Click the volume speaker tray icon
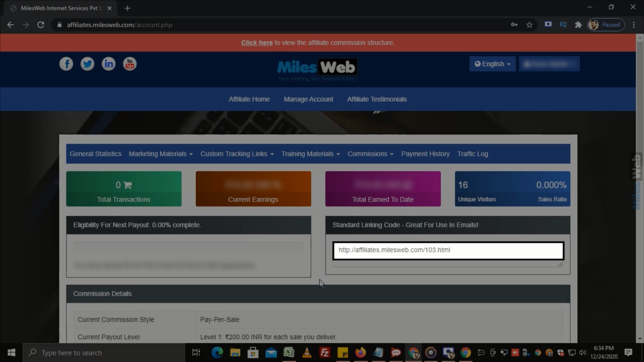Image resolution: width=644 pixels, height=362 pixels. click(x=582, y=353)
